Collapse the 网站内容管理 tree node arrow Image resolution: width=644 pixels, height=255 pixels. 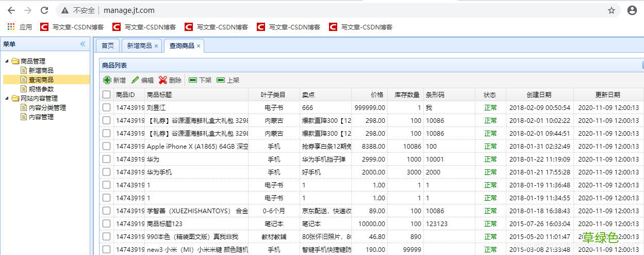[x=7, y=99]
